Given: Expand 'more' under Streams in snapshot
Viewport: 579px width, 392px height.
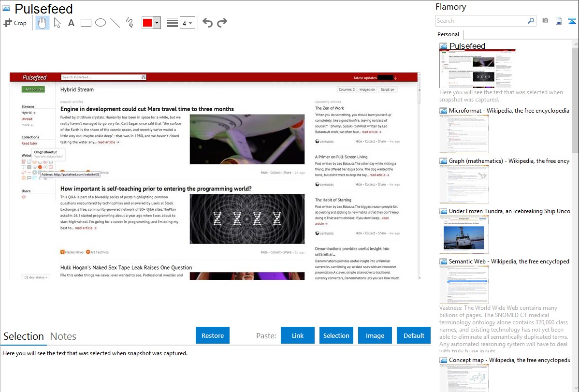Looking at the screenshot, I should (27, 125).
